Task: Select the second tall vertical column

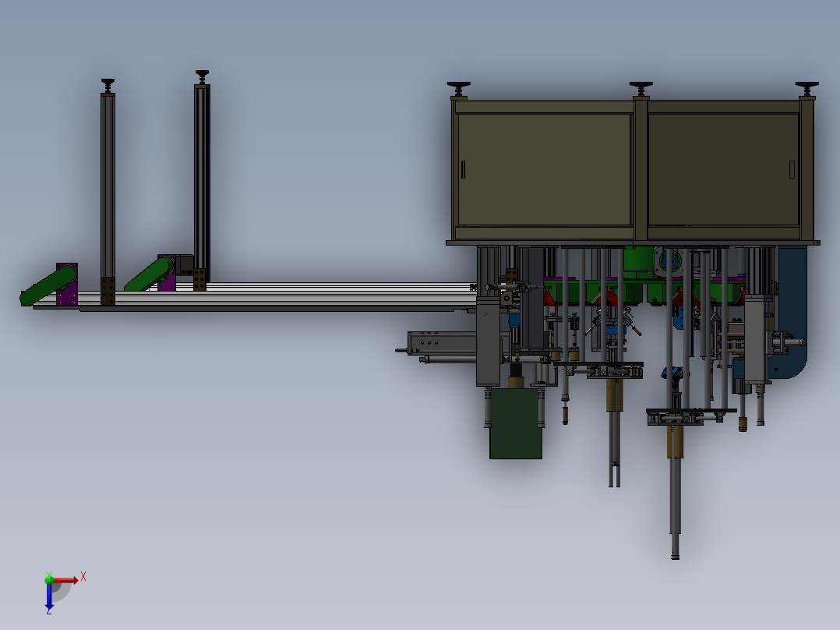Action: pos(202,186)
